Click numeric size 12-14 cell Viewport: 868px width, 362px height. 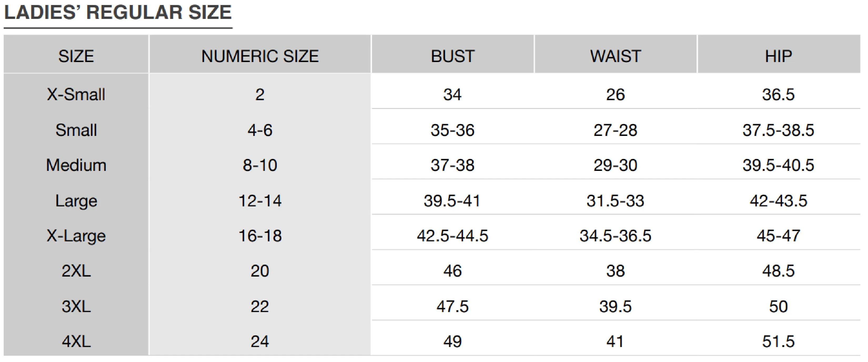(x=260, y=201)
